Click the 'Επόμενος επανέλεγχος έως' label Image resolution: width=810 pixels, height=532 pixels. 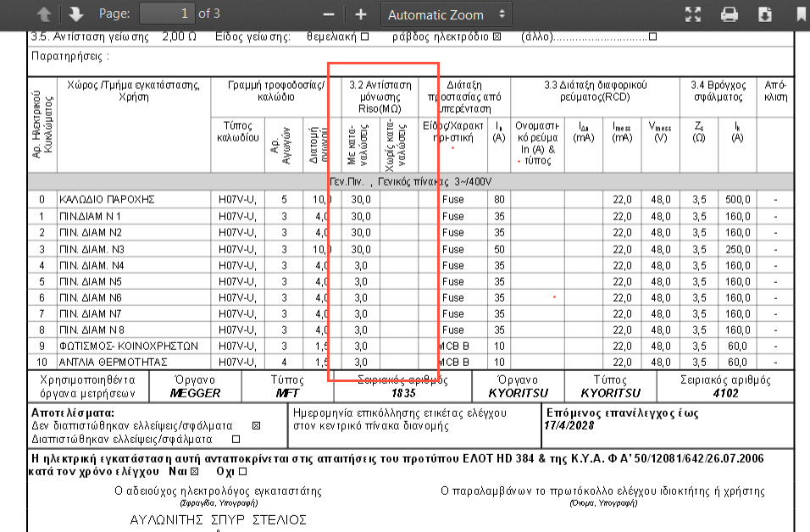623,413
